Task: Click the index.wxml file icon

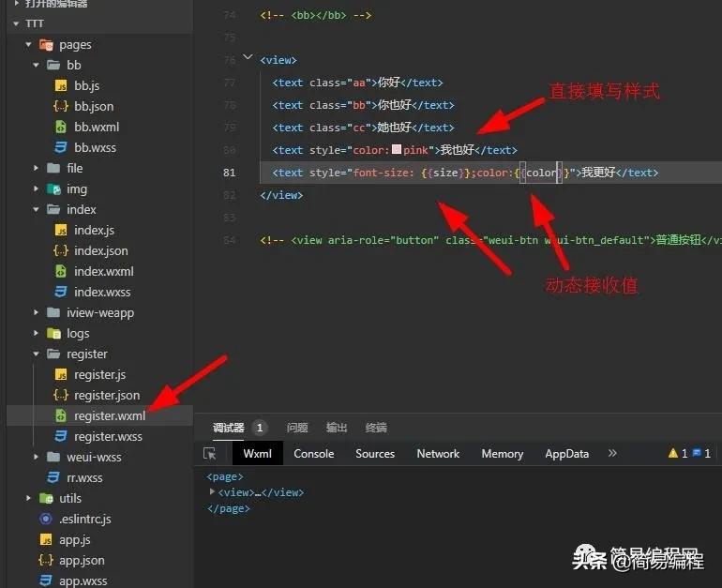Action: click(61, 271)
